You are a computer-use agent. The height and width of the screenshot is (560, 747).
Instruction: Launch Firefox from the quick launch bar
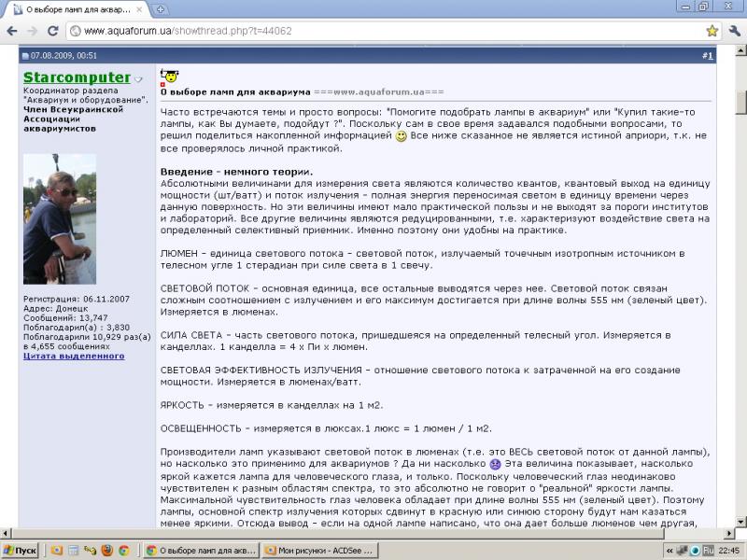pyautogui.click(x=107, y=550)
